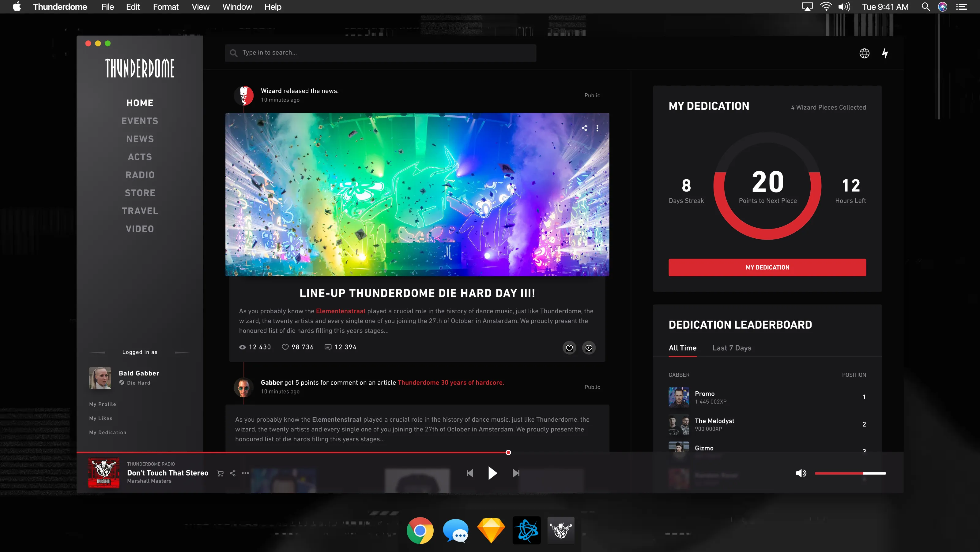Open the three-dot menu on news image
Viewport: 980px width, 552px height.
597,128
